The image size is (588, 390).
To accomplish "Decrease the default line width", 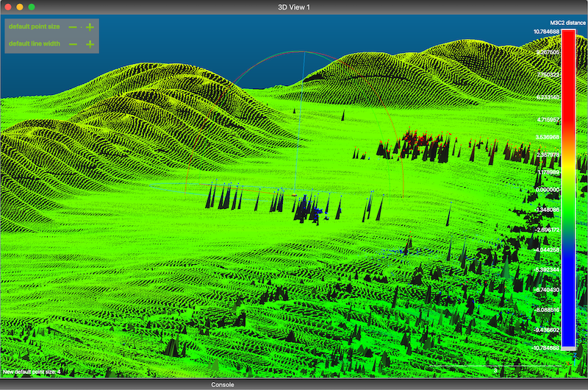I will (x=73, y=44).
